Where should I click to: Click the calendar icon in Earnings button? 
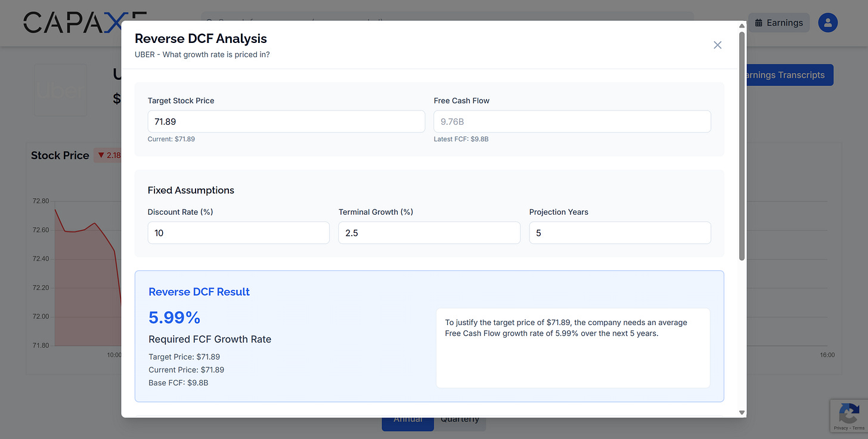pyautogui.click(x=759, y=23)
